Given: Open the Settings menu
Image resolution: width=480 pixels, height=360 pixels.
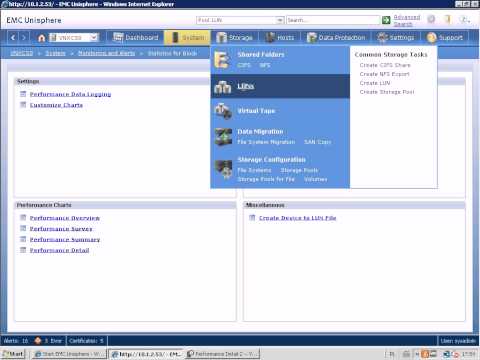Looking at the screenshot, I should pos(396,38).
